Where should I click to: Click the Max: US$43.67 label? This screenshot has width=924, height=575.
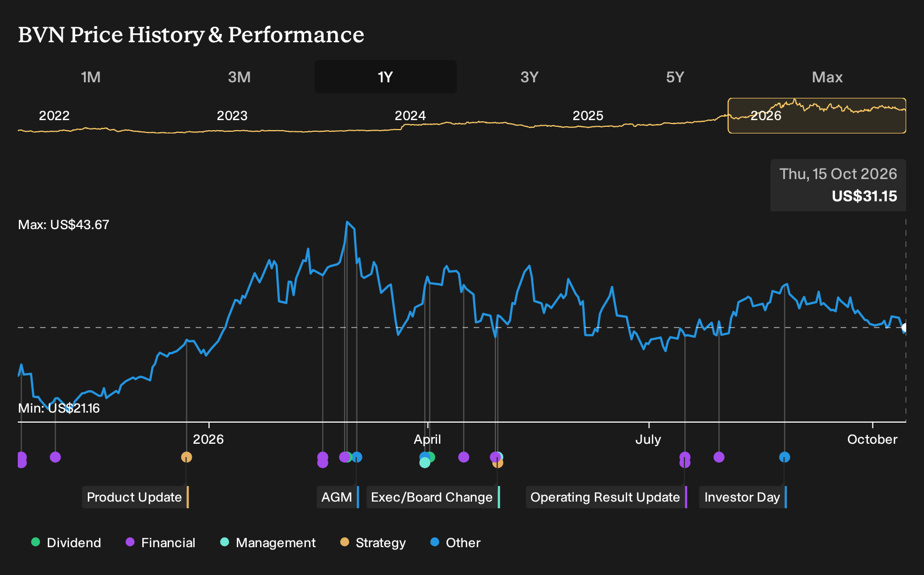click(64, 225)
